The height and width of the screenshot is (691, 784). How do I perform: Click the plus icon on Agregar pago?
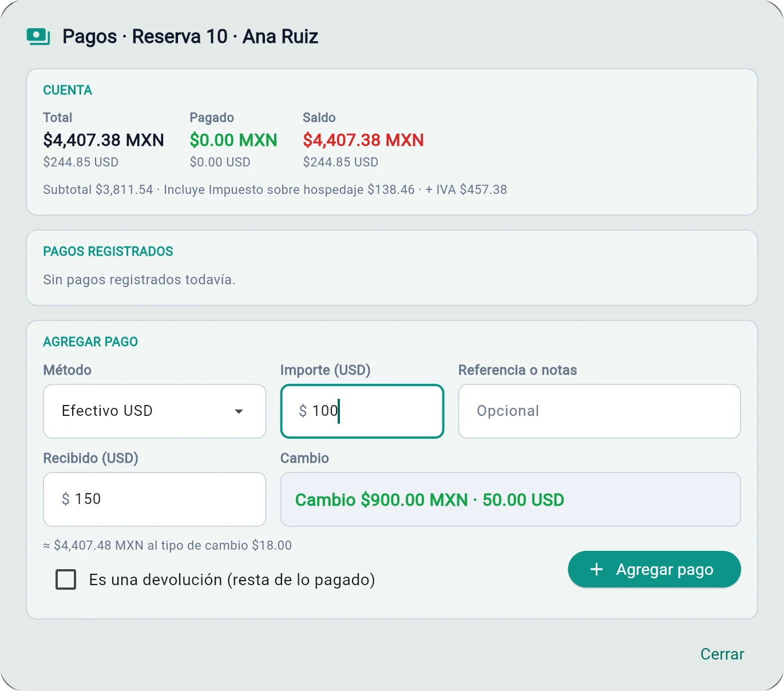tap(596, 569)
